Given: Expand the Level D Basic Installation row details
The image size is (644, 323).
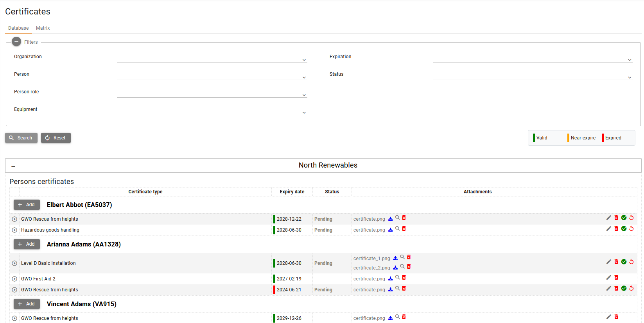Looking at the screenshot, I should tap(14, 263).
